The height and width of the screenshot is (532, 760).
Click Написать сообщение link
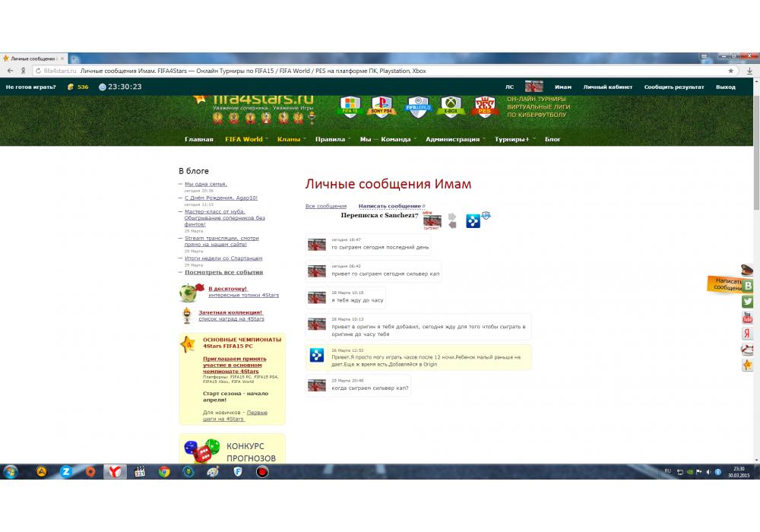pyautogui.click(x=390, y=206)
